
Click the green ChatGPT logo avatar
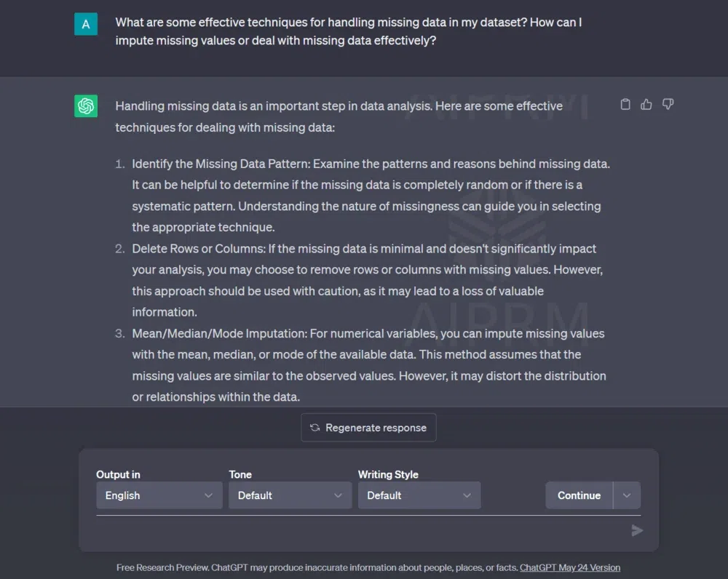click(86, 106)
